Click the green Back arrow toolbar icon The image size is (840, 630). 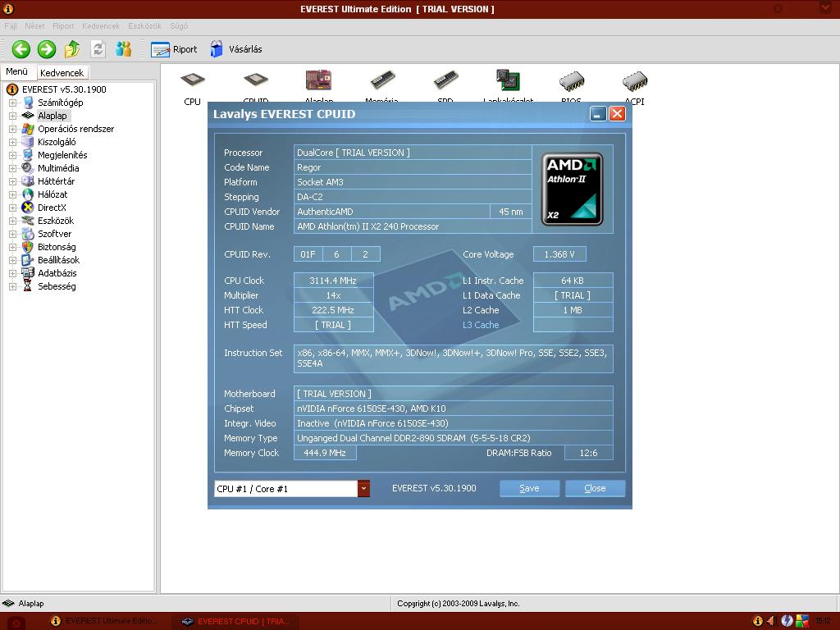(21, 49)
